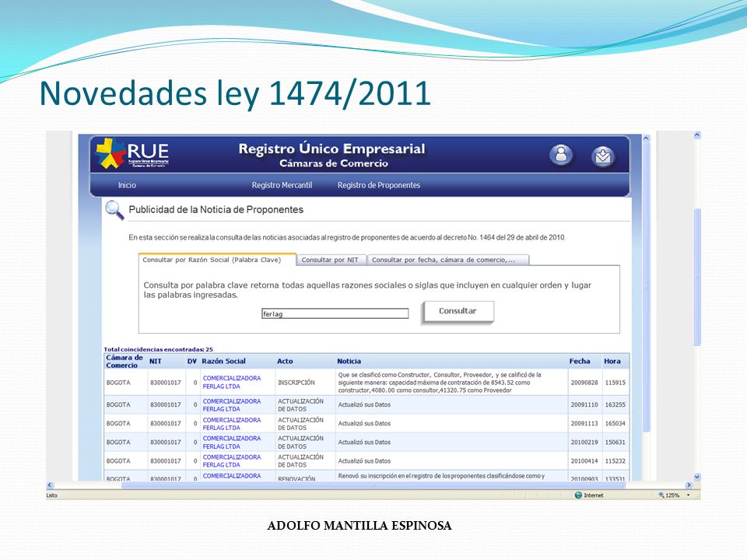Click the RUE logo
This screenshot has height=560, width=747.
click(132, 153)
